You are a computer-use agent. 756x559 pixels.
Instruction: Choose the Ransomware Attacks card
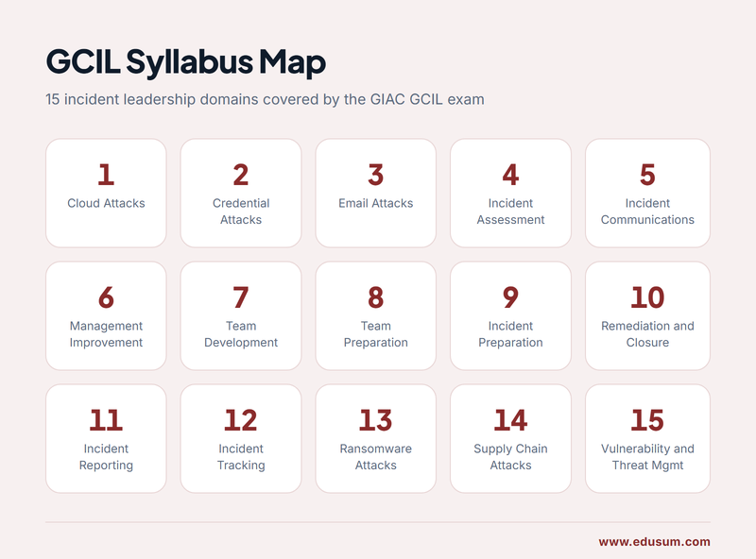coord(375,438)
